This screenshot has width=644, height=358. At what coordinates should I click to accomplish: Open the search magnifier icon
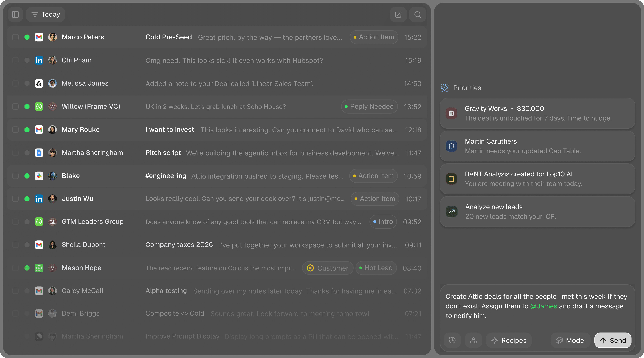click(417, 14)
